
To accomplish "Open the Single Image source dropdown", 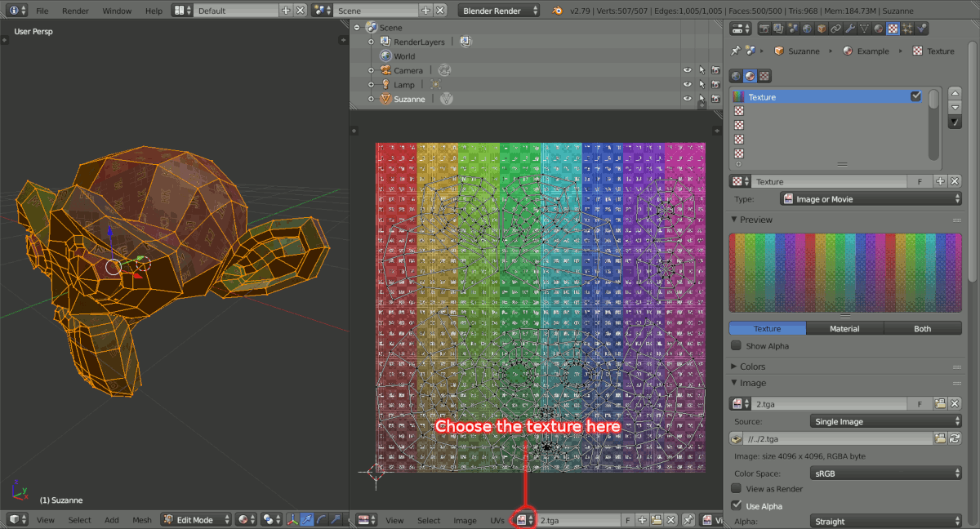I will coord(886,421).
